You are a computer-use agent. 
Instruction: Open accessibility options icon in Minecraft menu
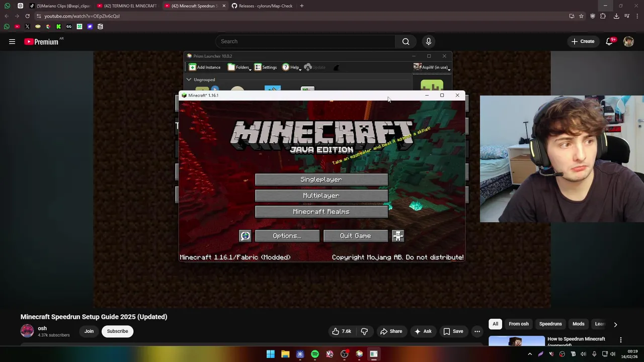[398, 236]
